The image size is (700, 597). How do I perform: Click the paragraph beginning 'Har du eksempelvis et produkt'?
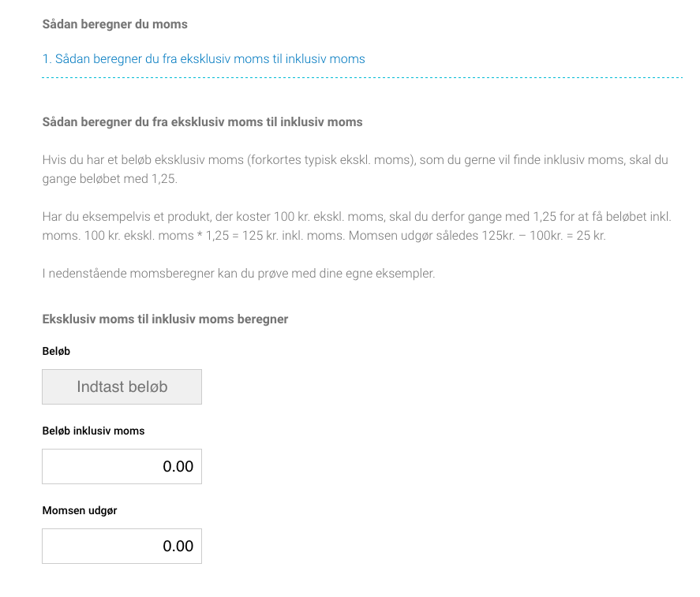[x=356, y=226]
